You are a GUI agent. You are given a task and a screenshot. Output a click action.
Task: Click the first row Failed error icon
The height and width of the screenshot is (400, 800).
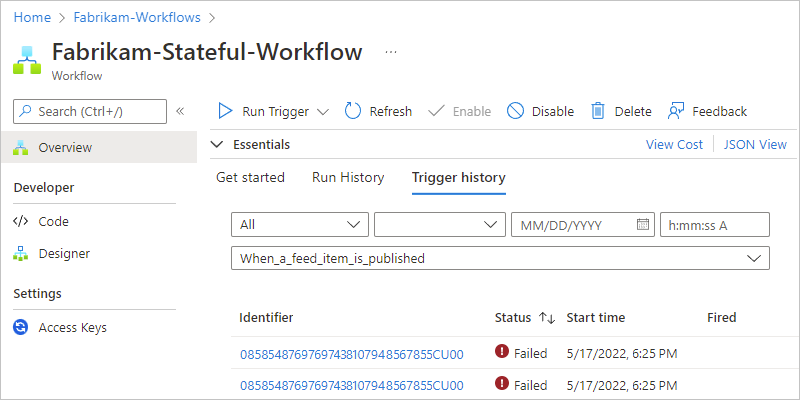(x=502, y=352)
